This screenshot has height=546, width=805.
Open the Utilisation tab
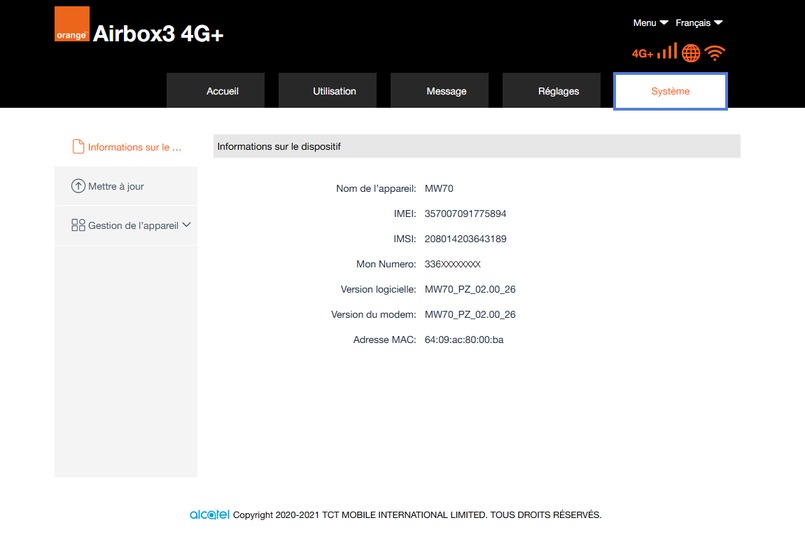tap(334, 91)
